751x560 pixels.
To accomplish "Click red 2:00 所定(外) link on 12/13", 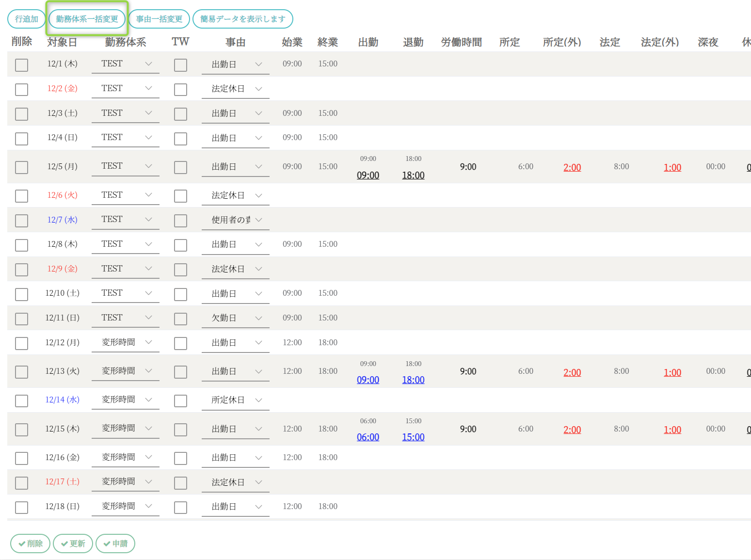I will [x=572, y=373].
